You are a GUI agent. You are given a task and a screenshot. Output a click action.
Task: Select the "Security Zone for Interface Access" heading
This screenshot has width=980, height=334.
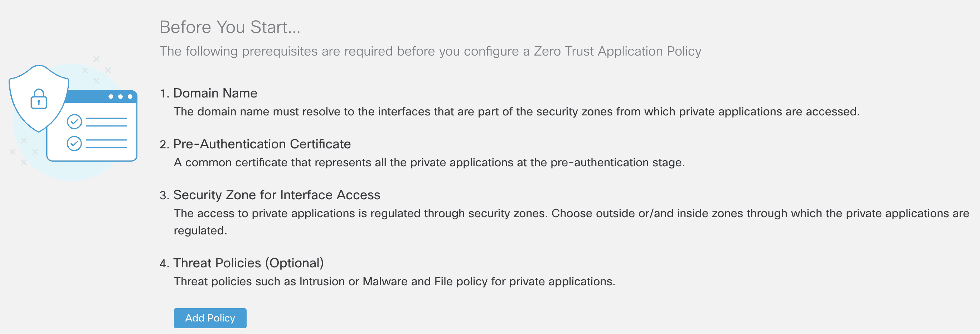click(x=277, y=195)
